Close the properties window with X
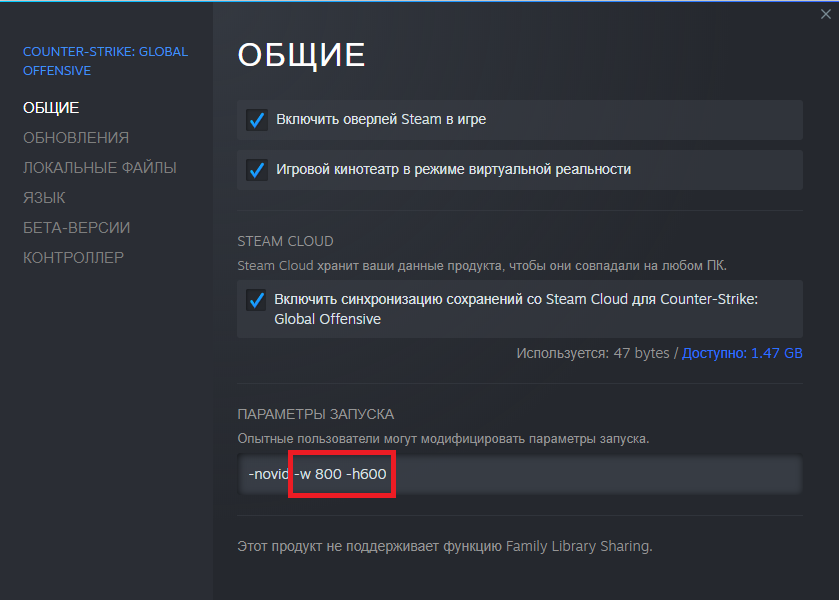The height and width of the screenshot is (600, 839). tap(826, 14)
